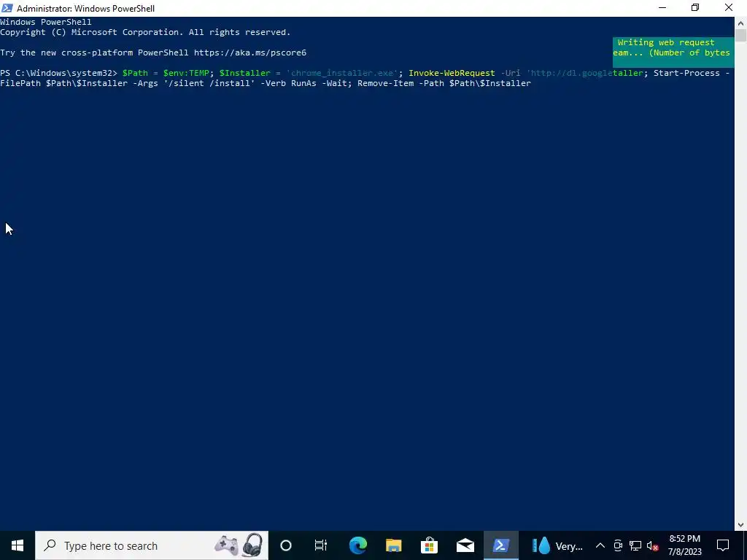Screen dimensions: 747x560
Task: Click the 'Start-Process' command text
Action: [686, 73]
